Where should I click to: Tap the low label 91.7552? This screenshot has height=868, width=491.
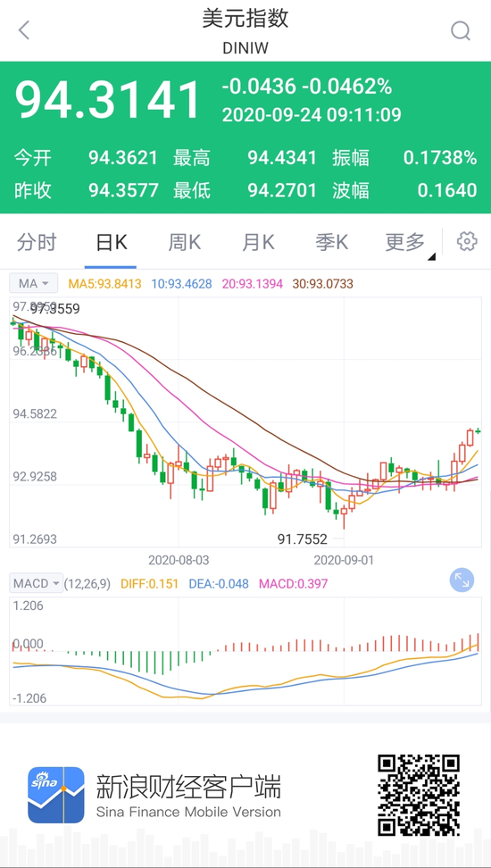(303, 538)
